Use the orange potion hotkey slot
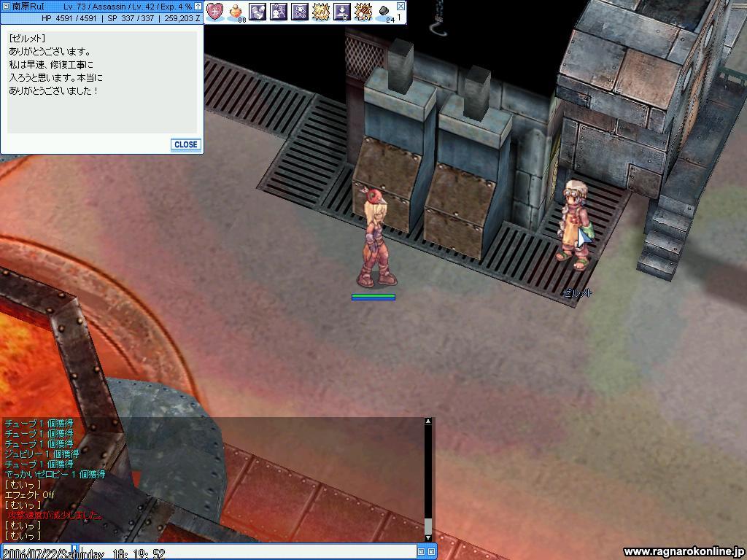The height and width of the screenshot is (560, 747). [236, 12]
